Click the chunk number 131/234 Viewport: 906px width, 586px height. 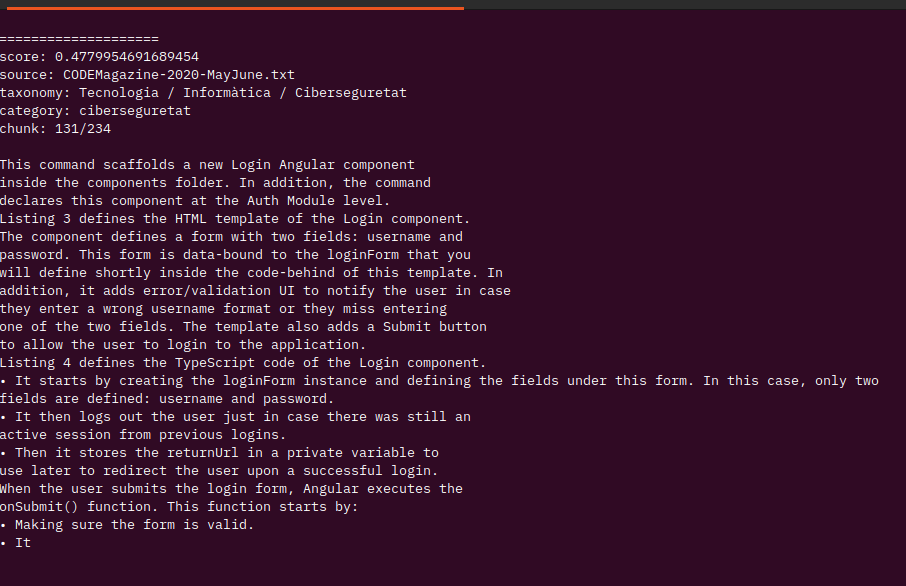click(x=83, y=128)
